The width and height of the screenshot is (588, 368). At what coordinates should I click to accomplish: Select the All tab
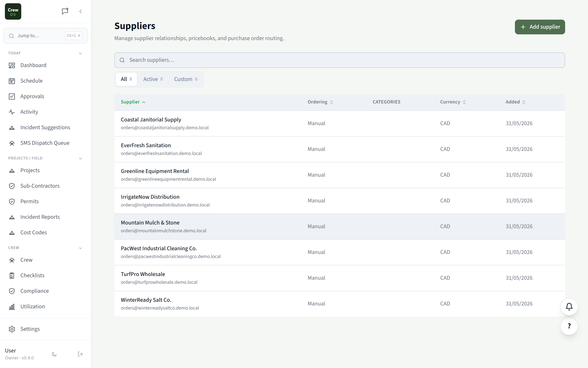tap(126, 79)
